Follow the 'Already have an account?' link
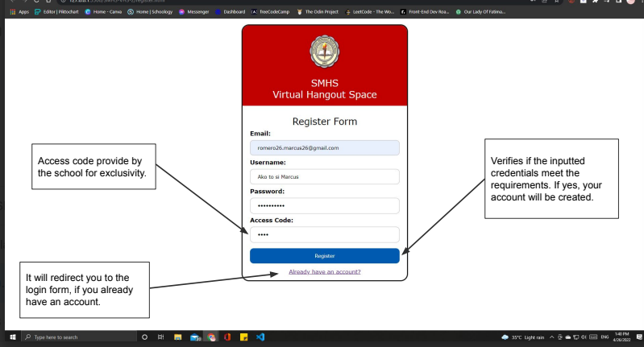The image size is (644, 347). pos(325,271)
